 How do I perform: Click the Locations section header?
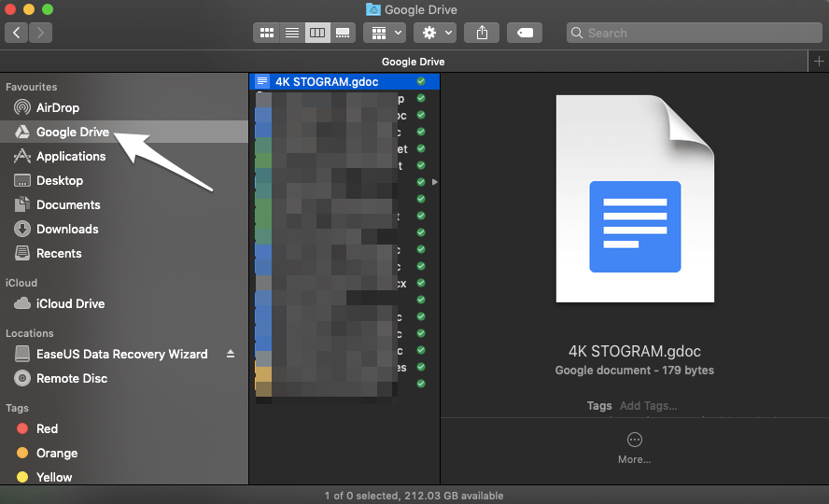(x=30, y=333)
